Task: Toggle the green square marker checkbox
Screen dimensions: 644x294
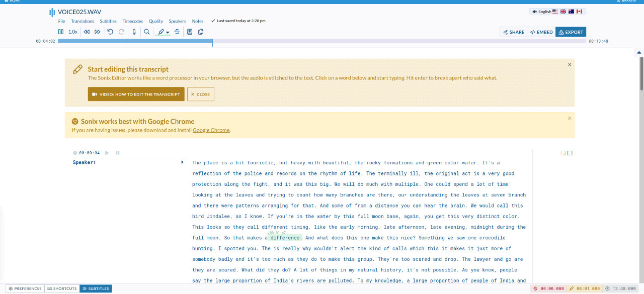Action: coord(570,153)
